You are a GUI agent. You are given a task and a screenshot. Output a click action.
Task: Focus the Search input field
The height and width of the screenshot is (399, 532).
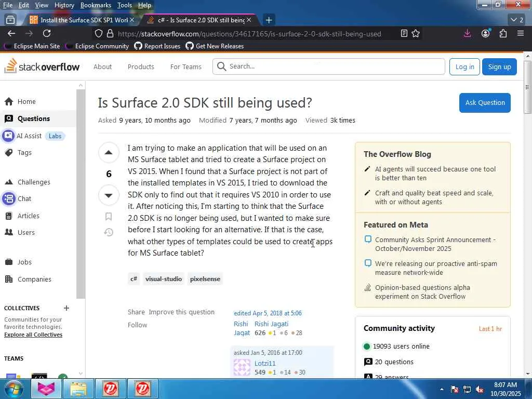click(x=328, y=66)
